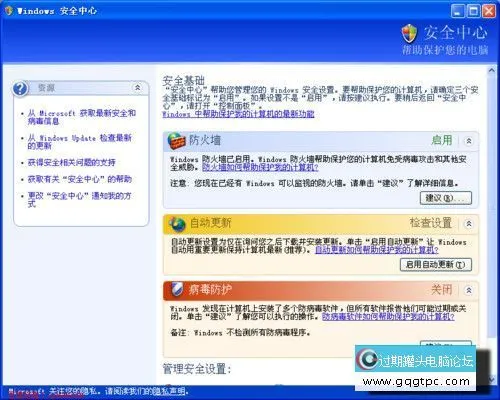Open link 获得安全相关问题的支持

pos(72,163)
